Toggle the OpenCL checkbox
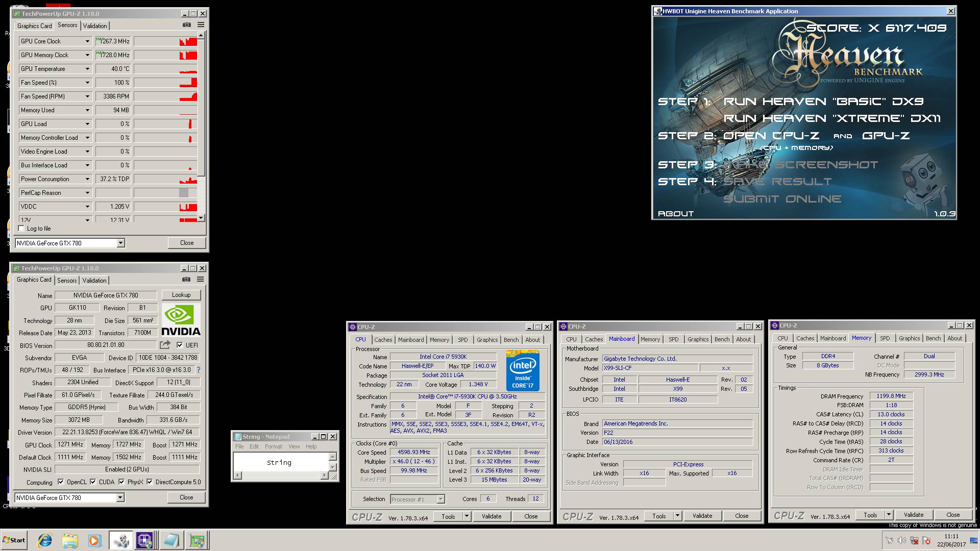The image size is (980, 551). click(61, 482)
